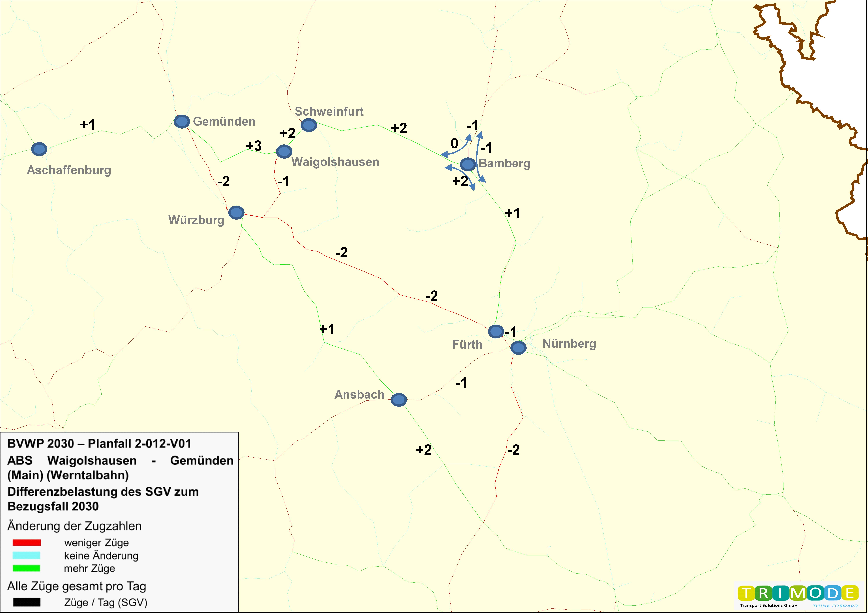868x613 pixels.
Task: Select the Nürnberg station dot
Action: 518,348
